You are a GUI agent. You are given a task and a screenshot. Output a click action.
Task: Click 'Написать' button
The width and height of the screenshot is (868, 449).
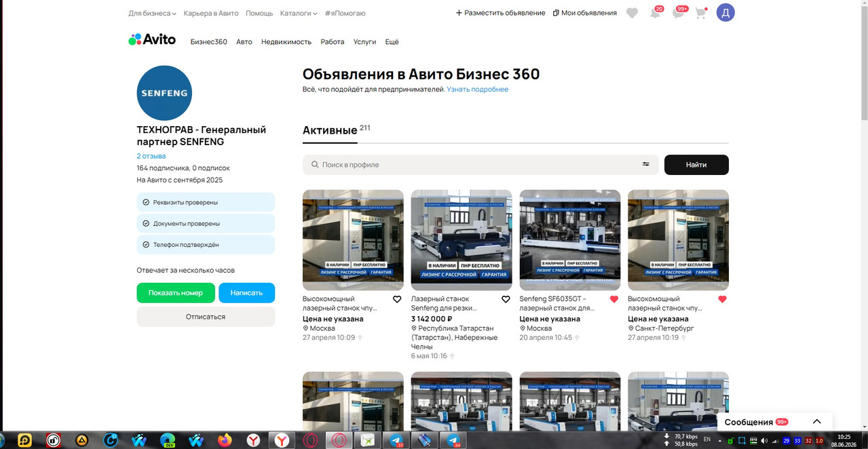tap(246, 293)
